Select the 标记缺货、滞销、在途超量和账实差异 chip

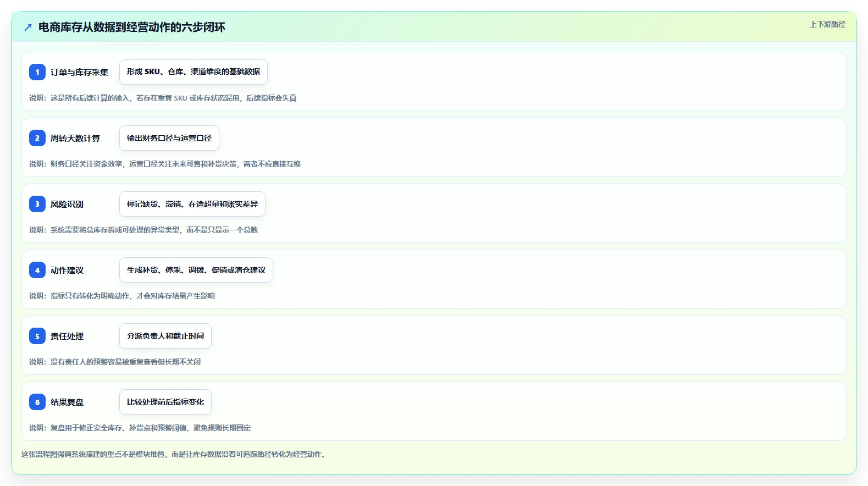192,204
